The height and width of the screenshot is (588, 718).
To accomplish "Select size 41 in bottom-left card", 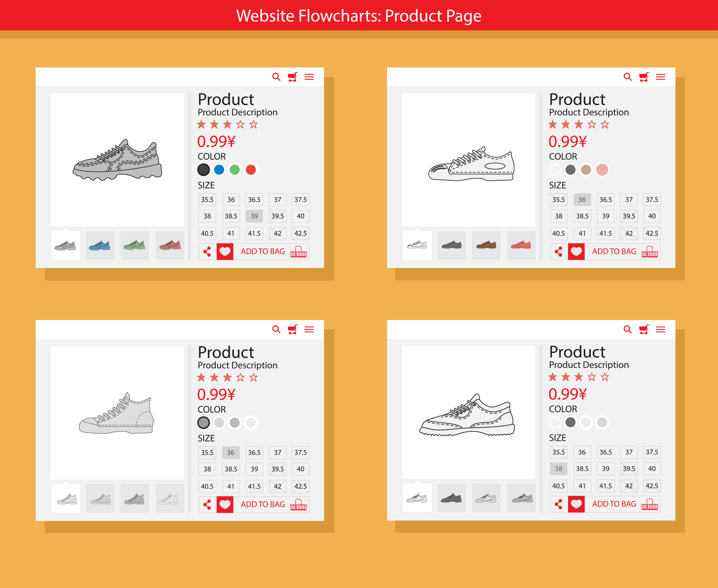I will click(231, 486).
